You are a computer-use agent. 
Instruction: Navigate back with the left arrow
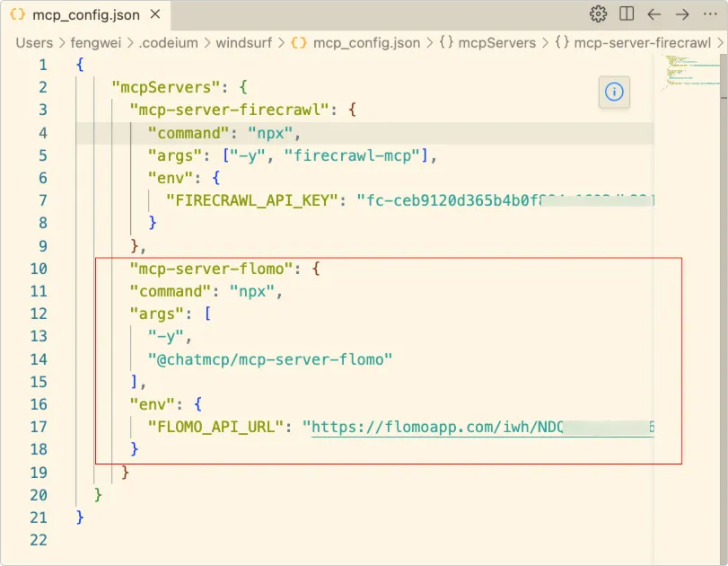653,14
